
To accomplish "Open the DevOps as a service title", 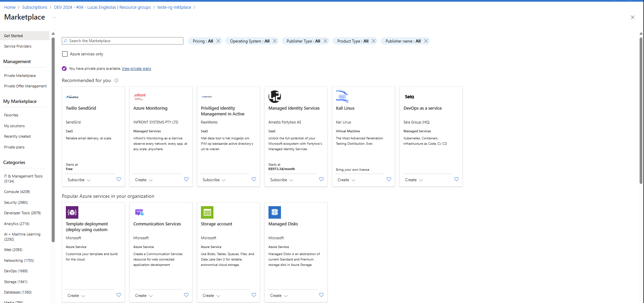I will (x=422, y=108).
